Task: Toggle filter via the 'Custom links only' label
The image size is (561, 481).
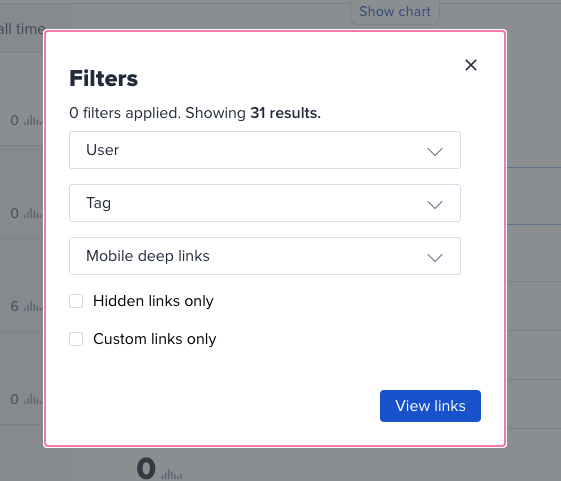Action: click(155, 339)
